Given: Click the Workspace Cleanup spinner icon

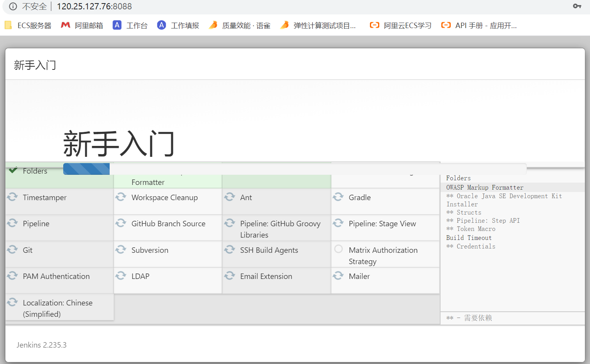Looking at the screenshot, I should tap(121, 197).
